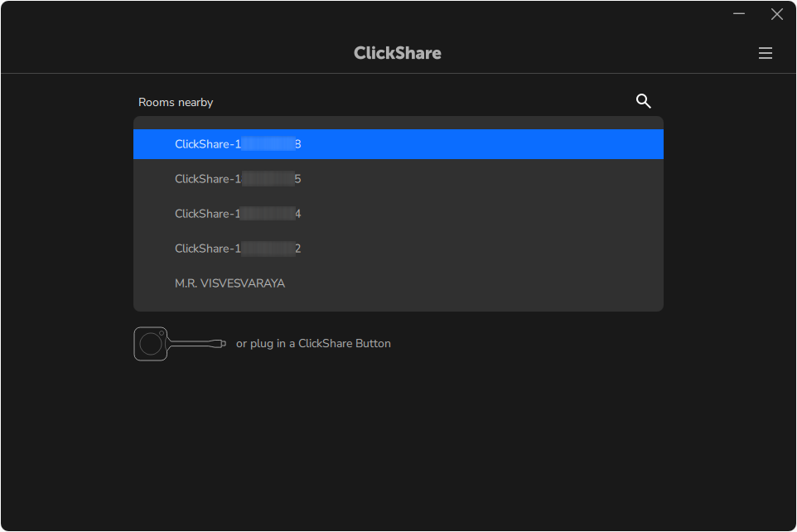Select the ClickShare room ending in 5
The width and height of the screenshot is (797, 532).
coord(398,179)
